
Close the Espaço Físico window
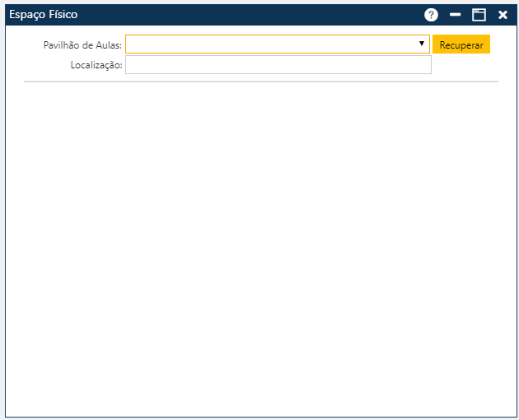point(503,15)
